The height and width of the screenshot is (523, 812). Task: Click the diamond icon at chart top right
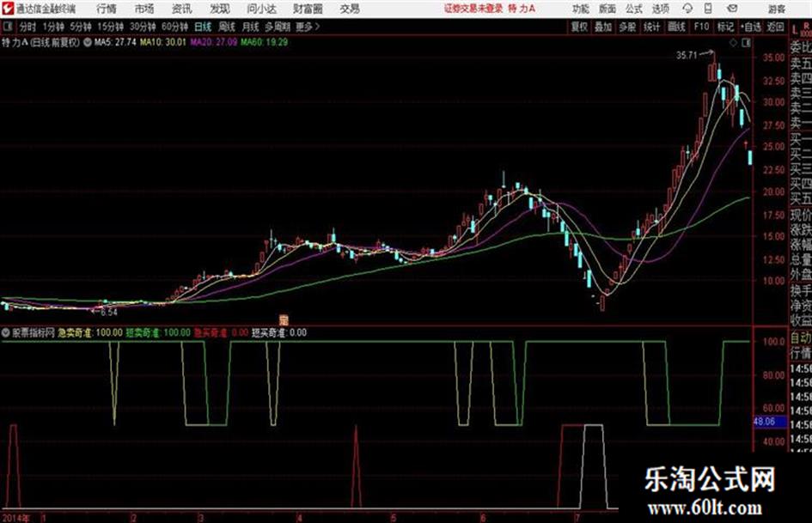tap(733, 43)
